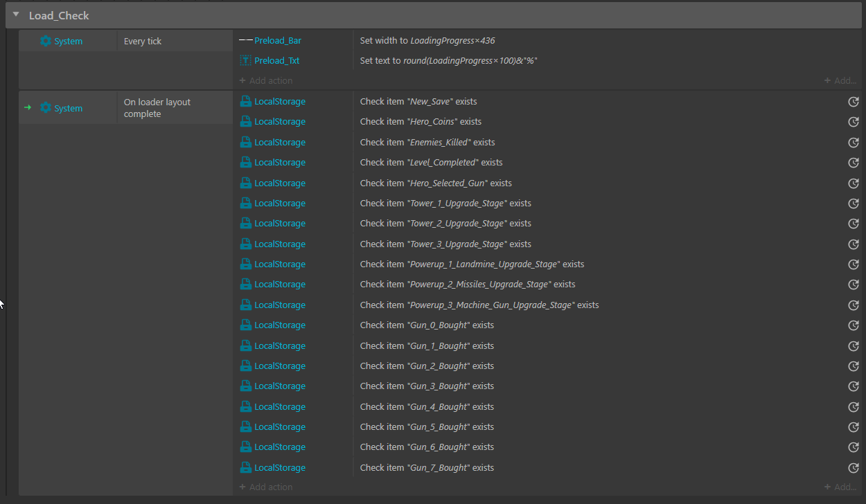The image size is (866, 504).
Task: Select the Load_Check group title
Action: click(59, 15)
